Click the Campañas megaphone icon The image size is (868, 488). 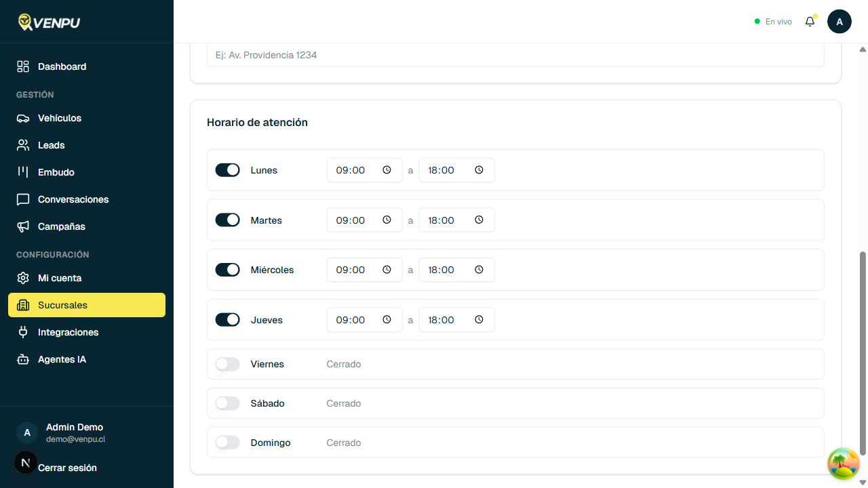coord(23,226)
